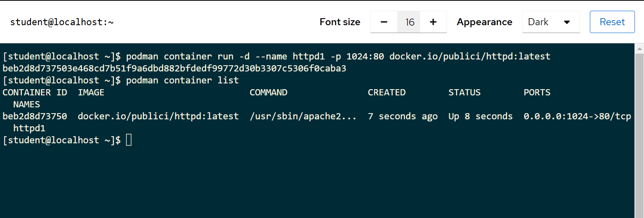Click the terminal's vertical scrollbar
This screenshot has height=218, width=644.
(x=639, y=130)
